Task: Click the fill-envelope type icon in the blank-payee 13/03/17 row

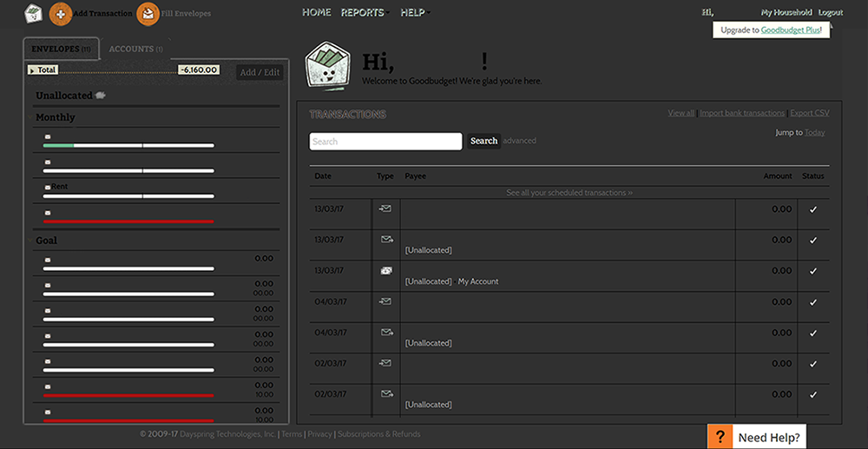Action: click(385, 208)
